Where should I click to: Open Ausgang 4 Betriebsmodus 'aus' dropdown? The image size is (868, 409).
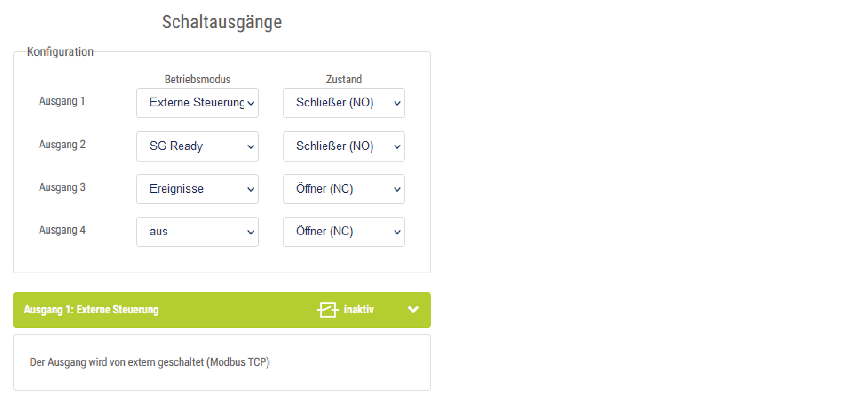[197, 232]
